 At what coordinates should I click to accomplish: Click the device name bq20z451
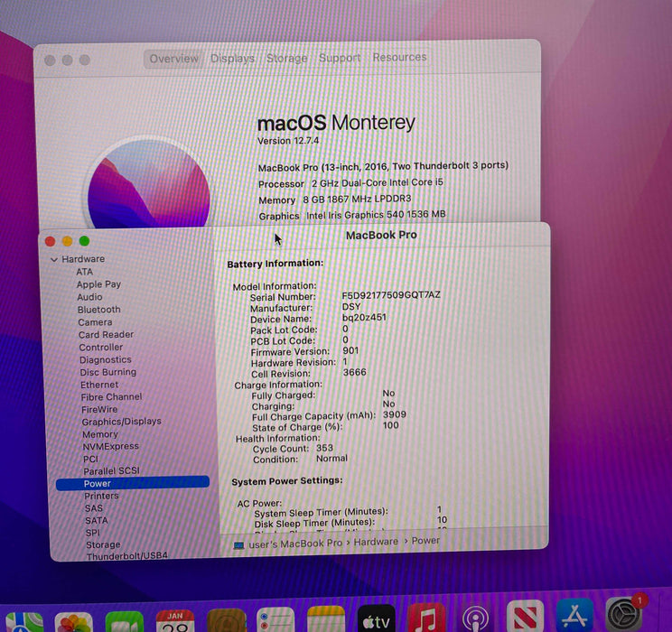pyautogui.click(x=364, y=318)
